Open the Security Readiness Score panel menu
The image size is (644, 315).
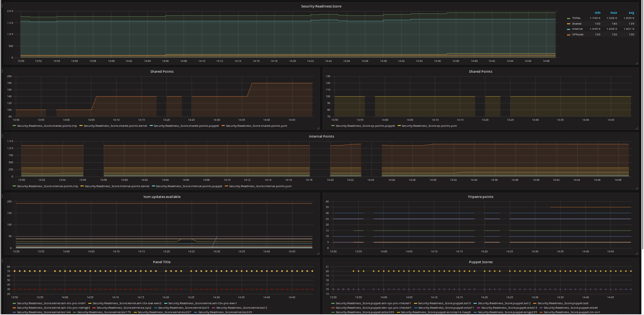click(321, 6)
